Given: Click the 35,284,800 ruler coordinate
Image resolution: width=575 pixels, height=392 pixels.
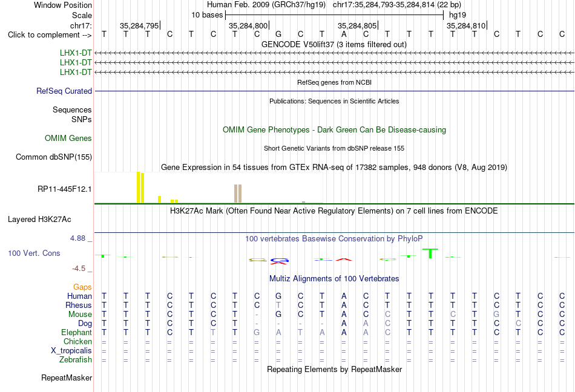Looking at the screenshot, I should [x=248, y=25].
